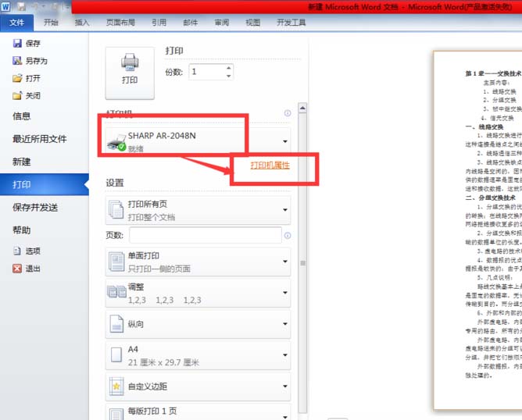This screenshot has height=420, width=522.
Task: Click the document print preview page
Action: (477, 234)
